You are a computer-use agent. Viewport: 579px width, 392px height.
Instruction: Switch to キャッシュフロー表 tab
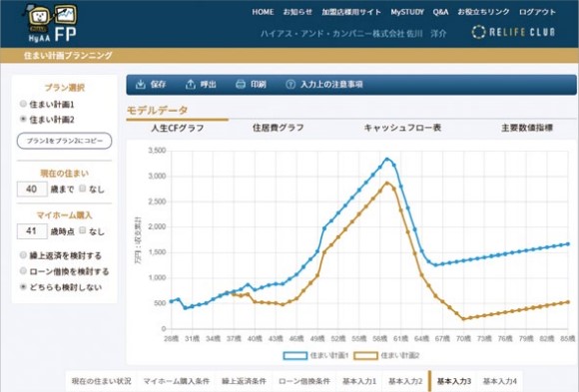pyautogui.click(x=402, y=128)
